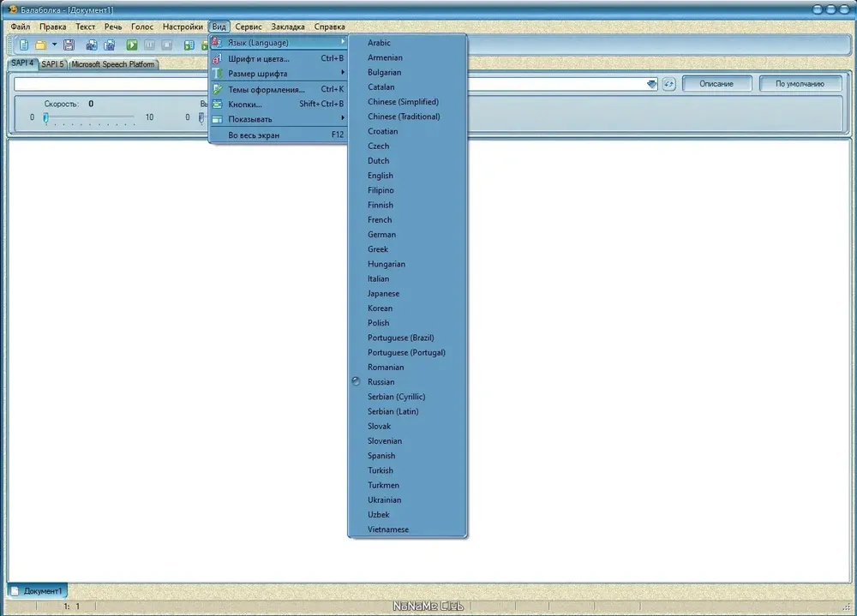Choose Armenian from the language list
This screenshot has height=616, width=857.
click(x=407, y=57)
